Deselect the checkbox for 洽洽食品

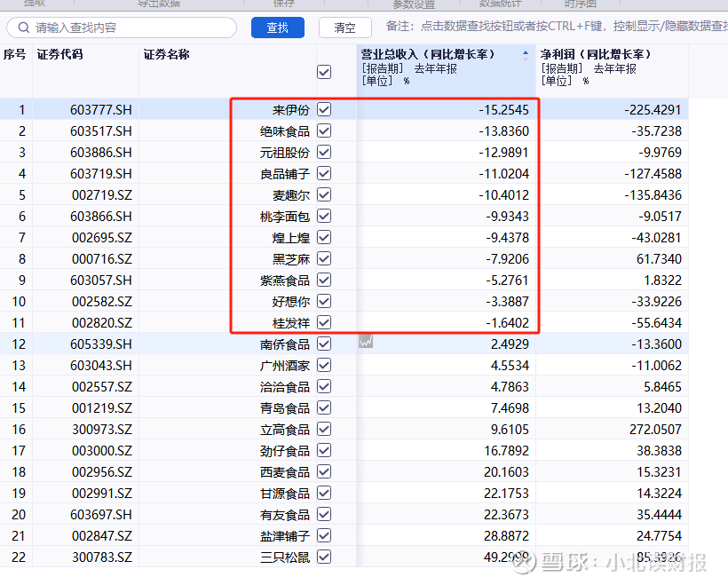324,387
